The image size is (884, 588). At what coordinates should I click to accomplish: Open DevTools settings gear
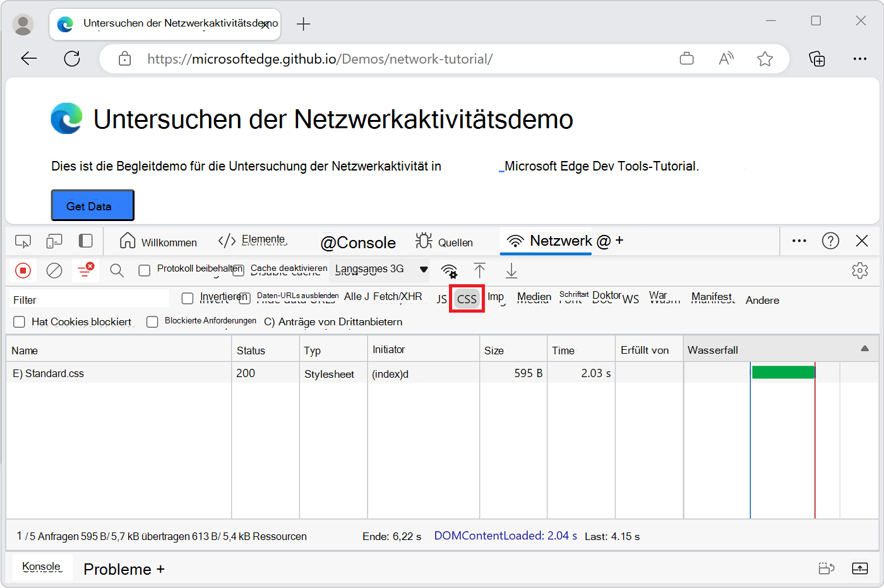[x=860, y=270]
